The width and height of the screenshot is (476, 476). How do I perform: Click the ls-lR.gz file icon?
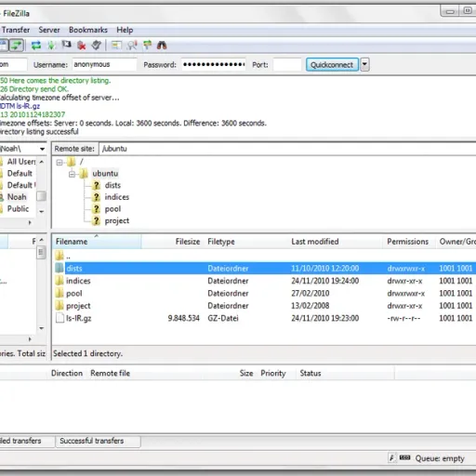(59, 318)
